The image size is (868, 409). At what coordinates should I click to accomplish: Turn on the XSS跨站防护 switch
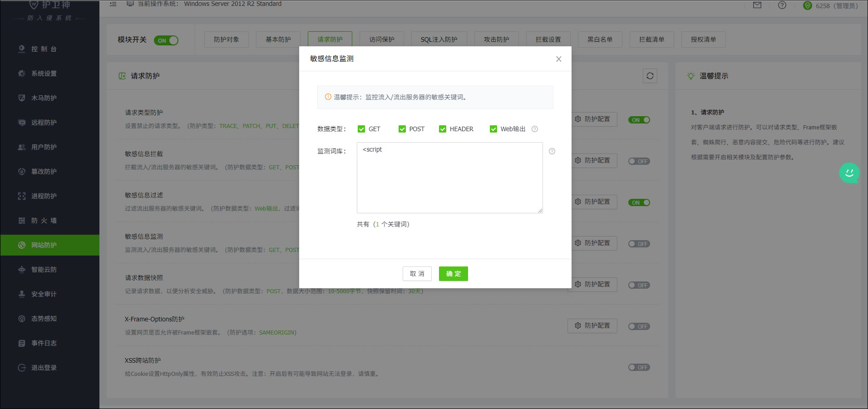[639, 367]
